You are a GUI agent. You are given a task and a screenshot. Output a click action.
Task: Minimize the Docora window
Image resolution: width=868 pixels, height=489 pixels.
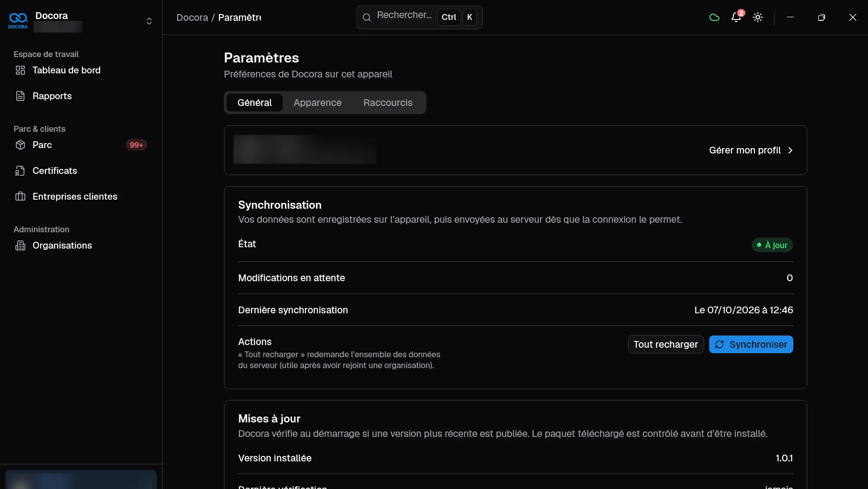click(790, 17)
